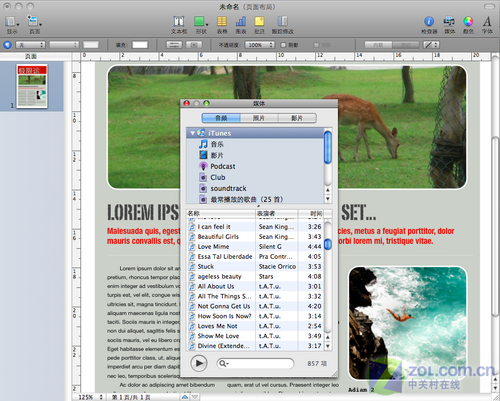500x401 pixels.
Task: Click the search magnifier icon in Media browser
Action: coord(223,363)
